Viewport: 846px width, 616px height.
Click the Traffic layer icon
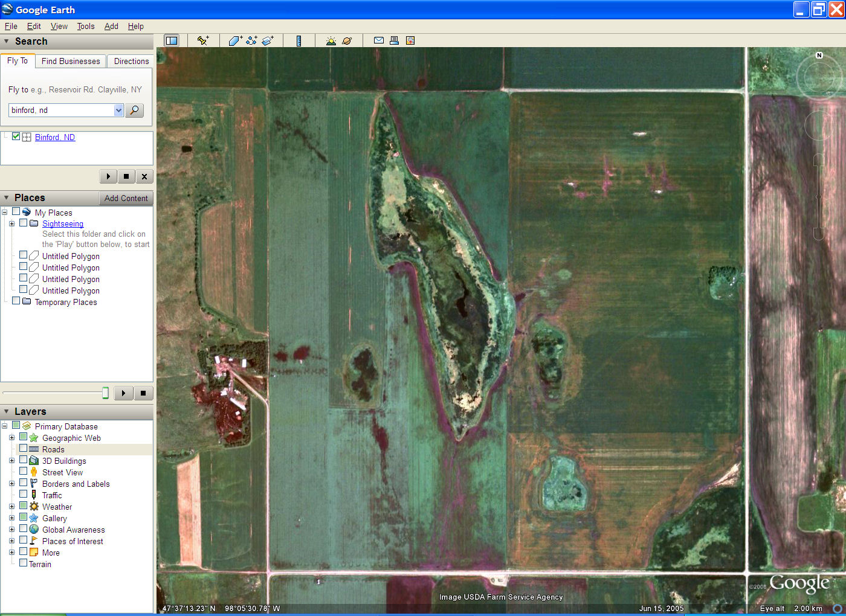click(34, 495)
